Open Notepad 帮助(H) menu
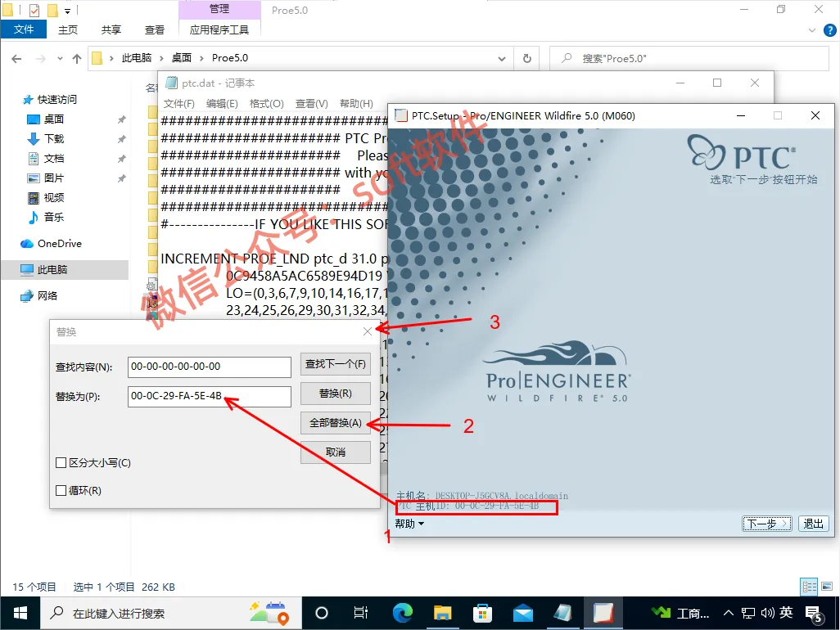This screenshot has width=840, height=630. [356, 103]
